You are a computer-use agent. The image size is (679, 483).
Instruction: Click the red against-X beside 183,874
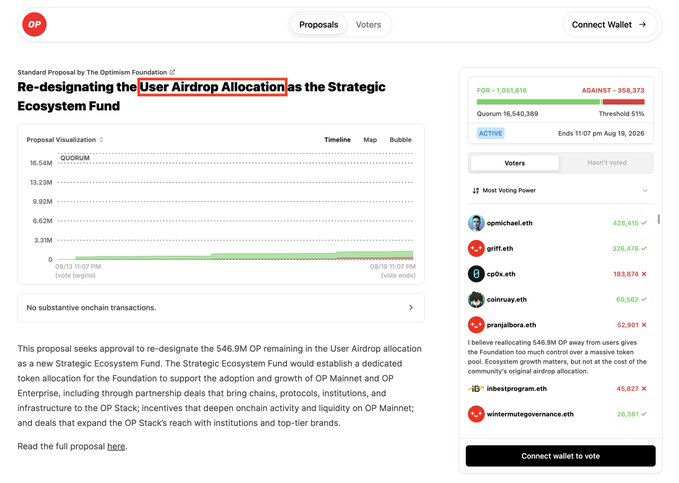[x=644, y=274]
